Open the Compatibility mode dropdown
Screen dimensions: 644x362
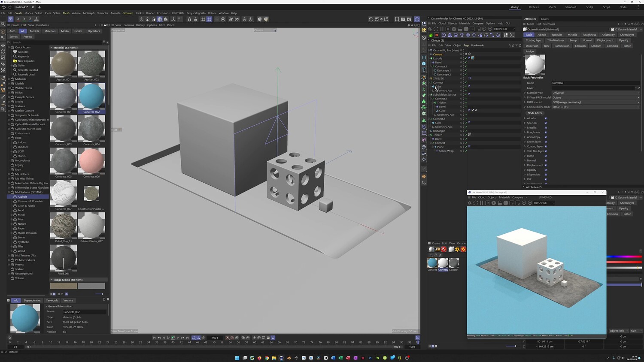[x=596, y=107]
